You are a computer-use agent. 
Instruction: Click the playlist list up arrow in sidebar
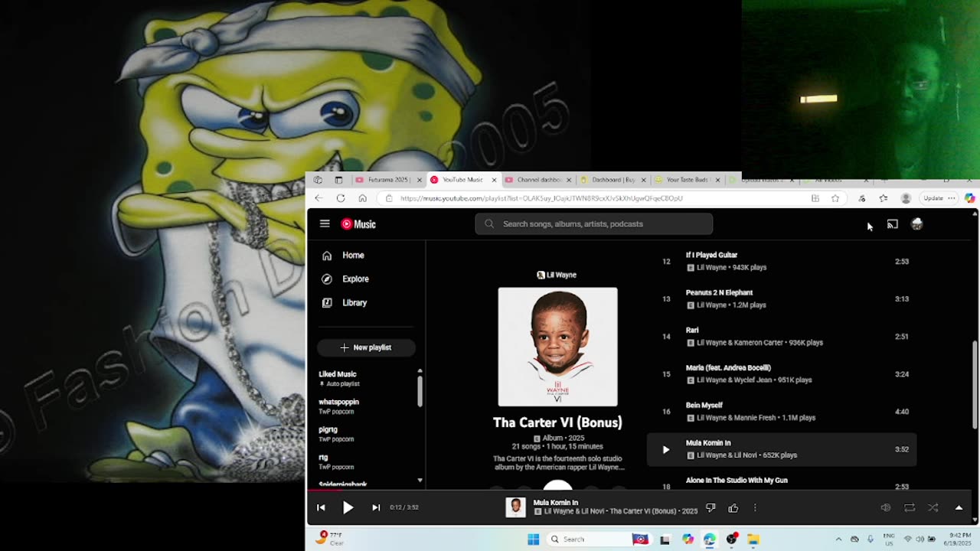click(420, 370)
